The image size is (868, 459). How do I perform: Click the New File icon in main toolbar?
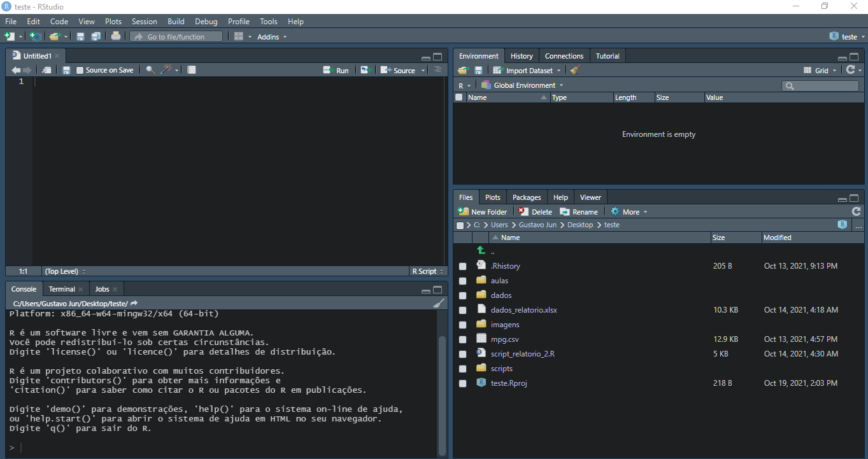coord(10,36)
